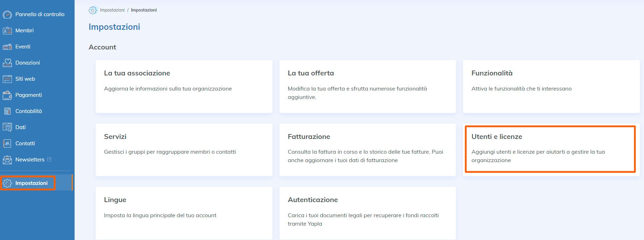Click the Siti web icon
Screen dimensions: 644x240
[7, 79]
